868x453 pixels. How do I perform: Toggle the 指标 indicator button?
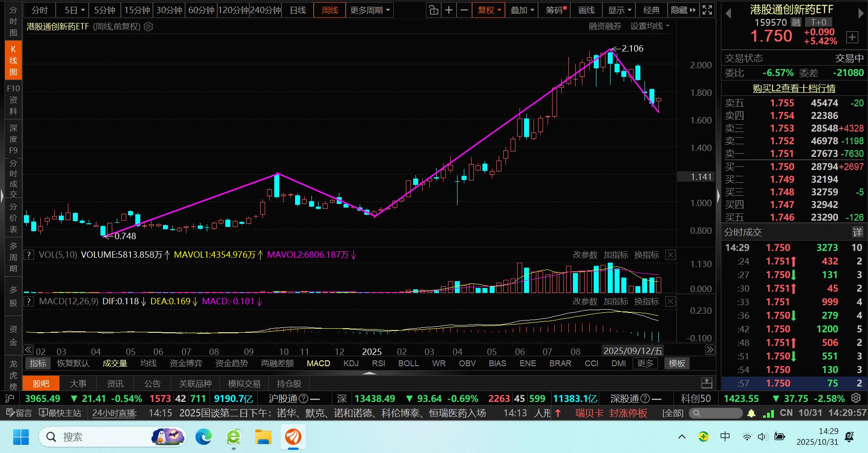[x=38, y=363]
